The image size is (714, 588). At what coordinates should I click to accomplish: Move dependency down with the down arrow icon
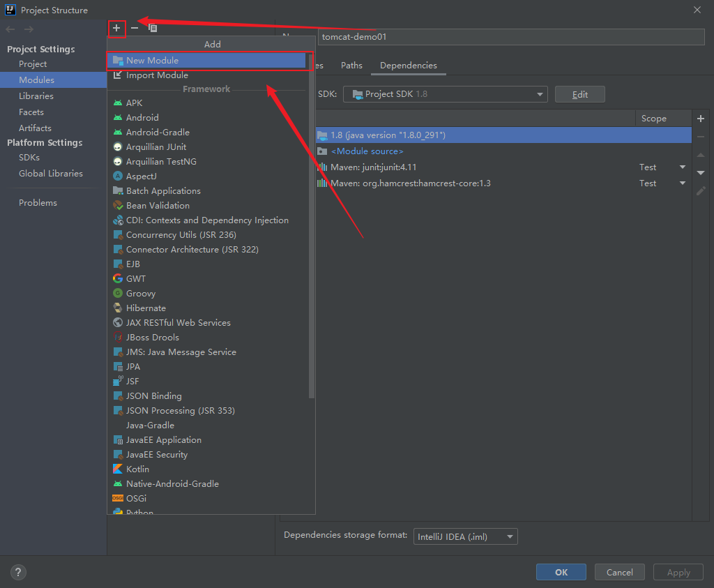[701, 172]
